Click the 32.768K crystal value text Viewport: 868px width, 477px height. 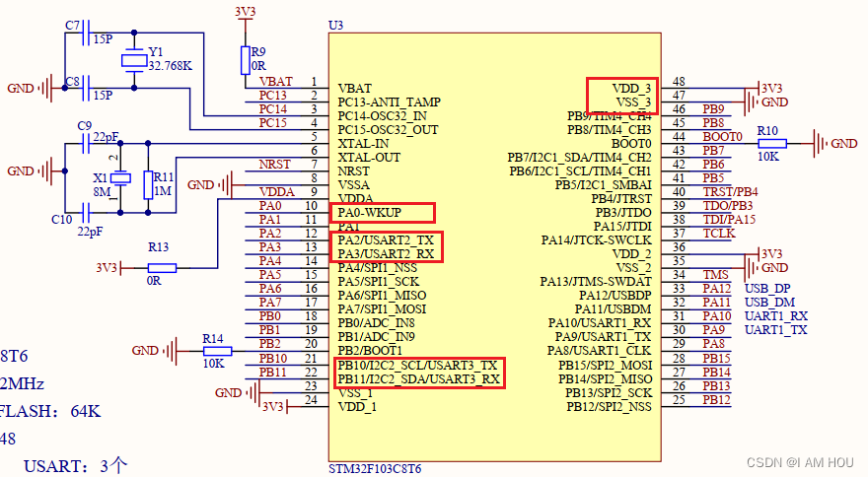point(171,66)
